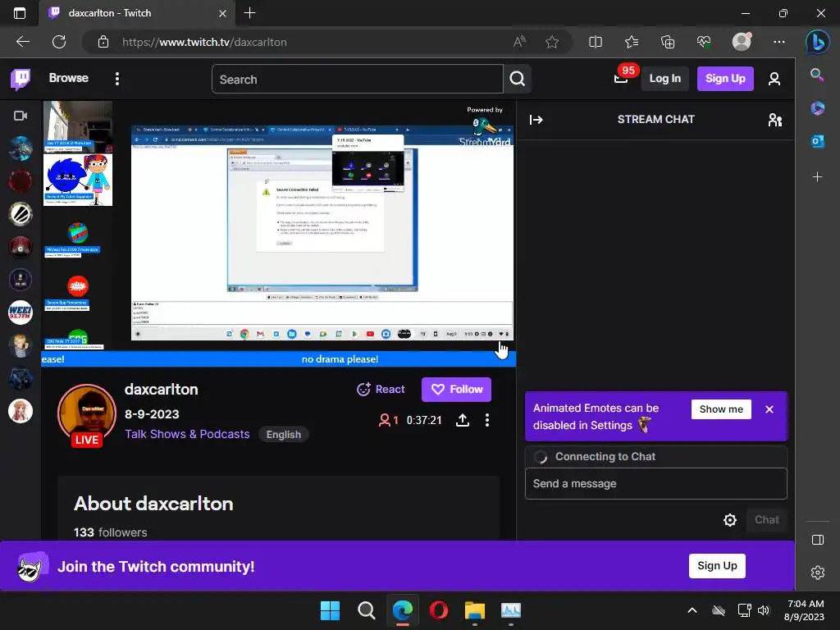Click the viewer count showing 1
Screen dimensions: 840x630
pyautogui.click(x=388, y=420)
